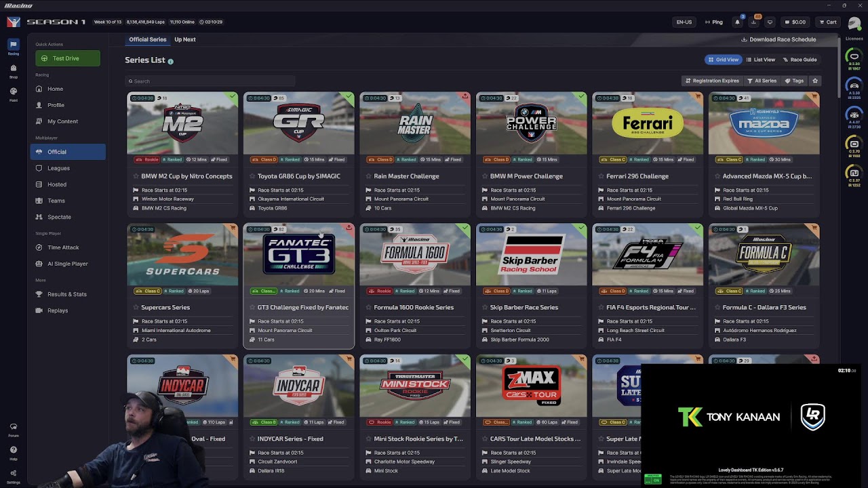Viewport: 868px width, 488px height.
Task: Click the monitor display icon in top bar
Action: (770, 22)
